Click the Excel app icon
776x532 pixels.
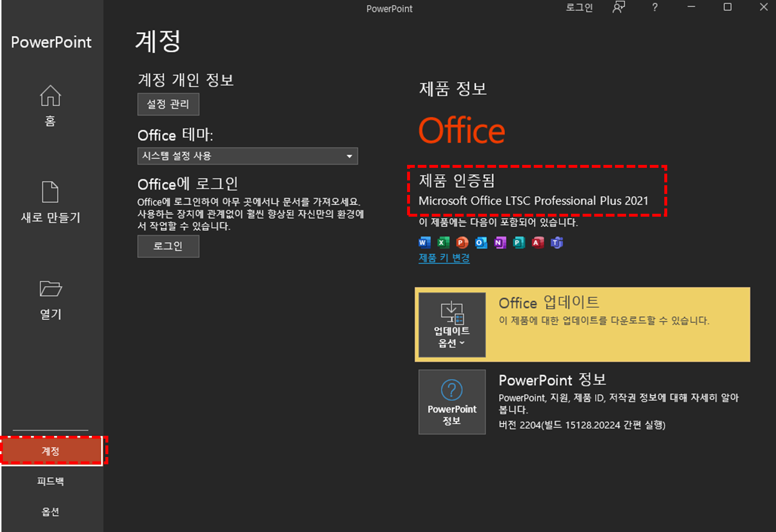pos(443,242)
